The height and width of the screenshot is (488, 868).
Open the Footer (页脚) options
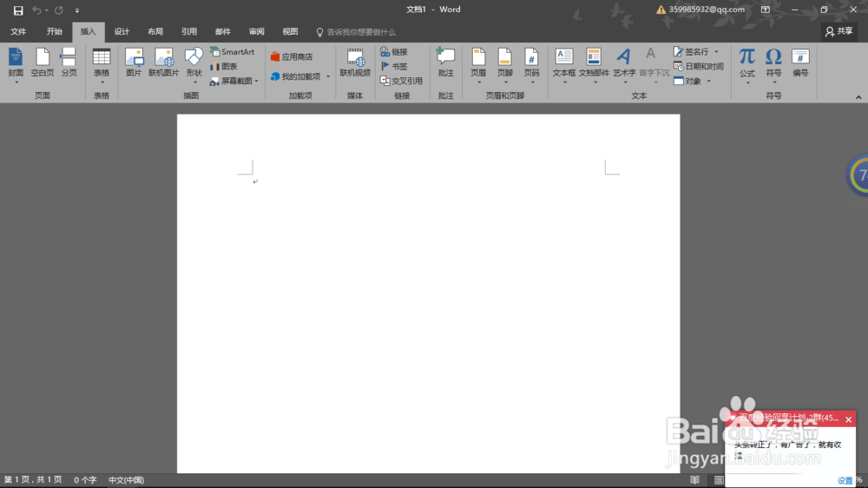(505, 65)
